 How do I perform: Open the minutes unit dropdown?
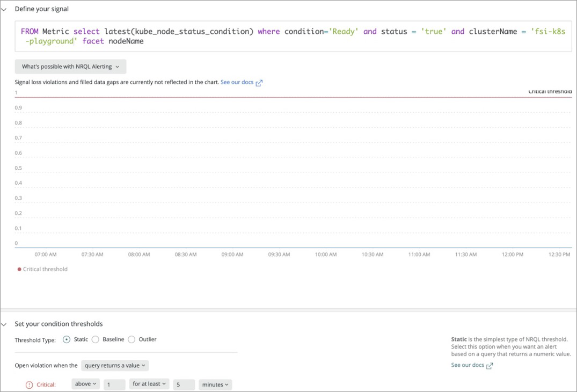215,384
